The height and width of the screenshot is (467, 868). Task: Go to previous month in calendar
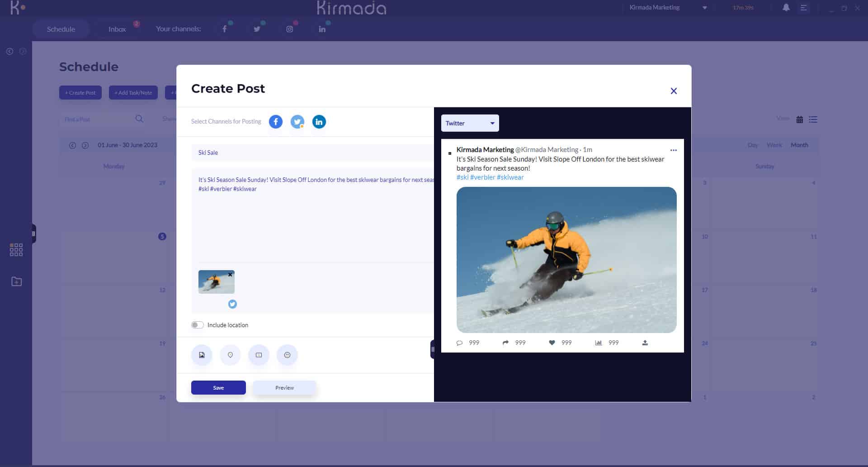(x=72, y=145)
